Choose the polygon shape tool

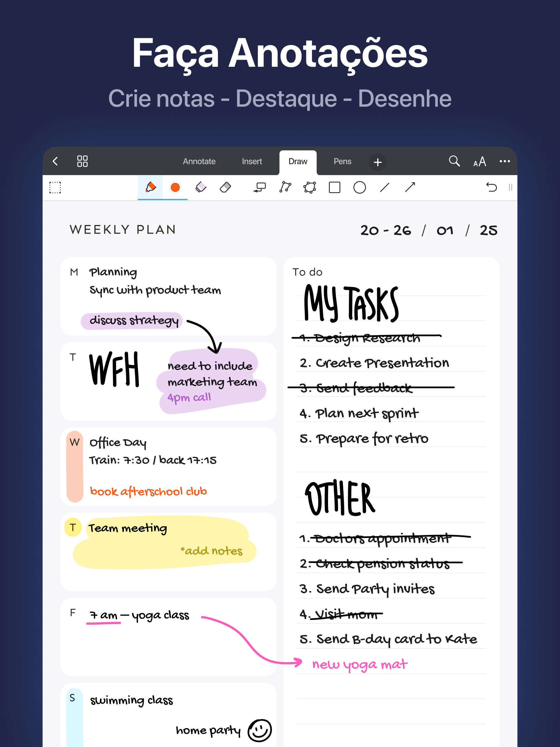[x=310, y=187]
